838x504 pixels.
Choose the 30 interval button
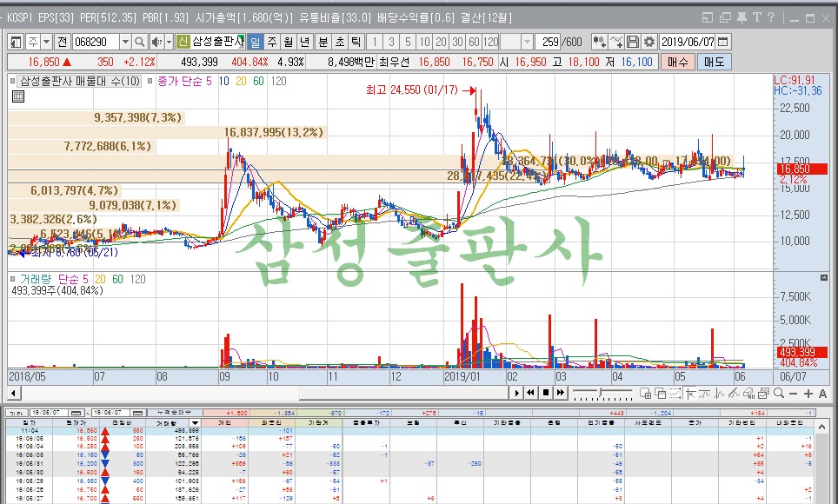point(457,42)
